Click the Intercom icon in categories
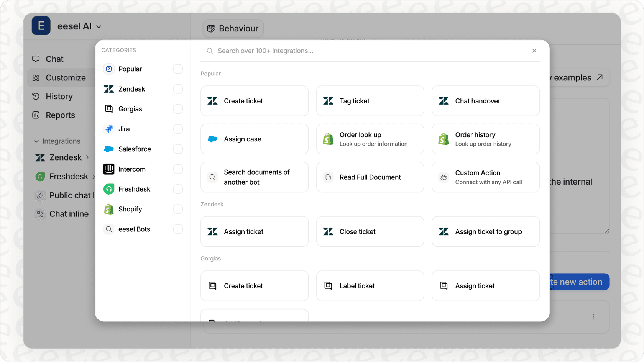Screen dimensions: 644x362 [x=109, y=169]
